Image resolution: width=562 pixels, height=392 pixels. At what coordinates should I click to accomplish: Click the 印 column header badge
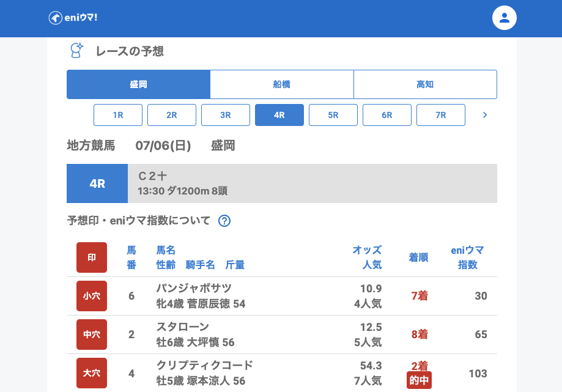(x=92, y=257)
